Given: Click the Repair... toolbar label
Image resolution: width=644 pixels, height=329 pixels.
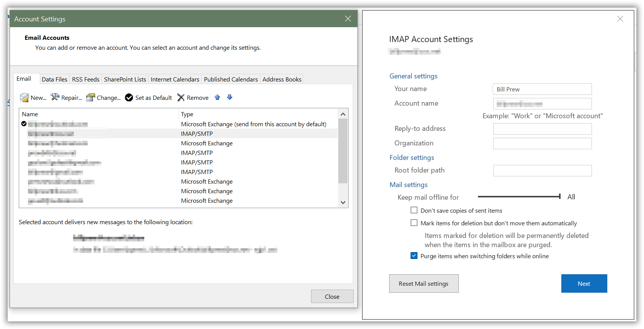Looking at the screenshot, I should point(72,98).
